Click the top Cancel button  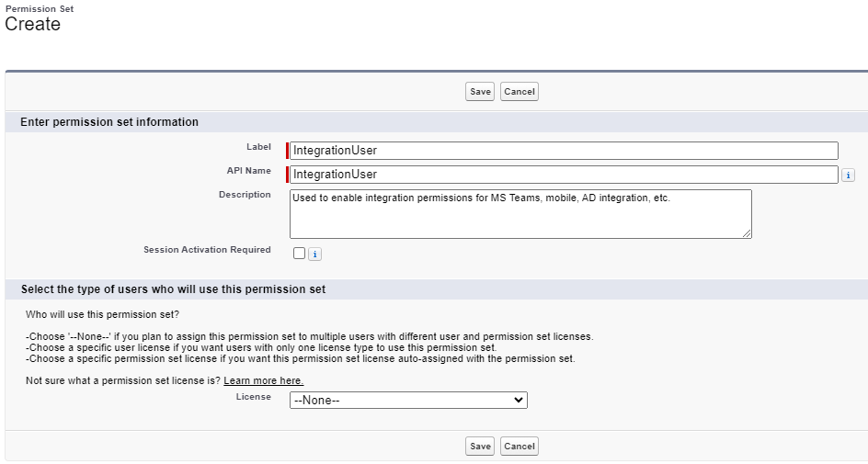pyautogui.click(x=520, y=92)
